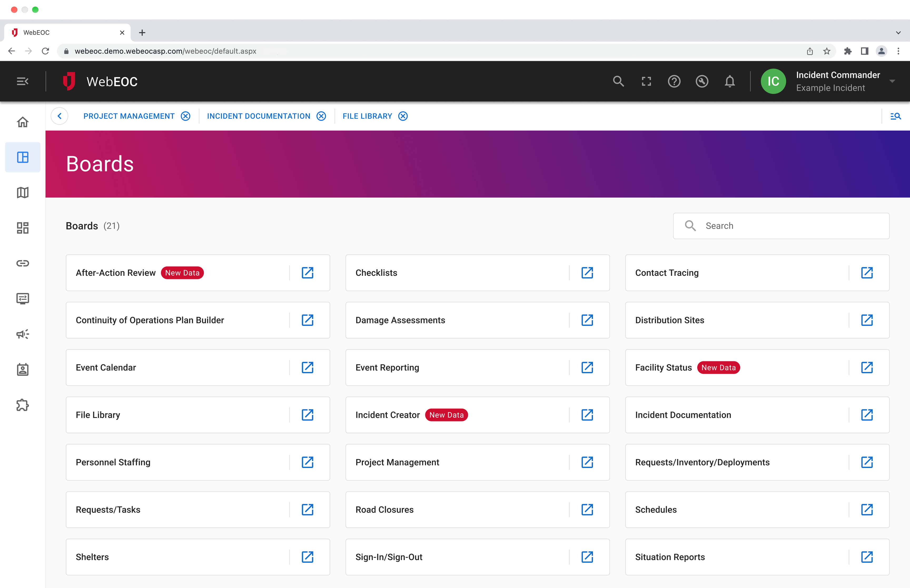The height and width of the screenshot is (588, 910).
Task: Click the New Data badge on Incident Creator
Action: tap(446, 415)
